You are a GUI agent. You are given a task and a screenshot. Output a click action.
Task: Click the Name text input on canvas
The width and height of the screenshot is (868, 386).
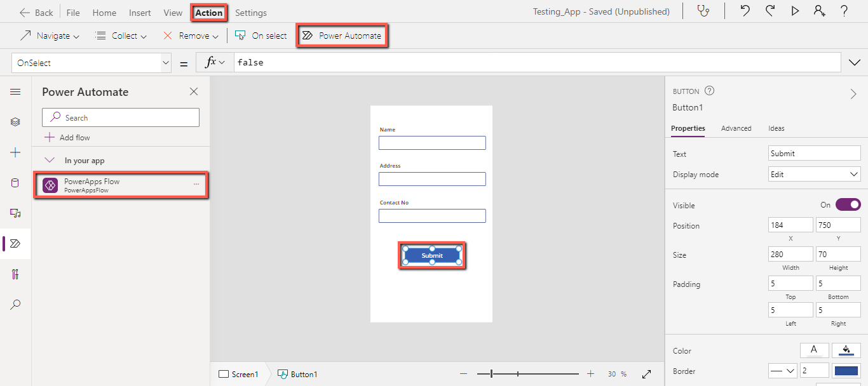coord(432,143)
